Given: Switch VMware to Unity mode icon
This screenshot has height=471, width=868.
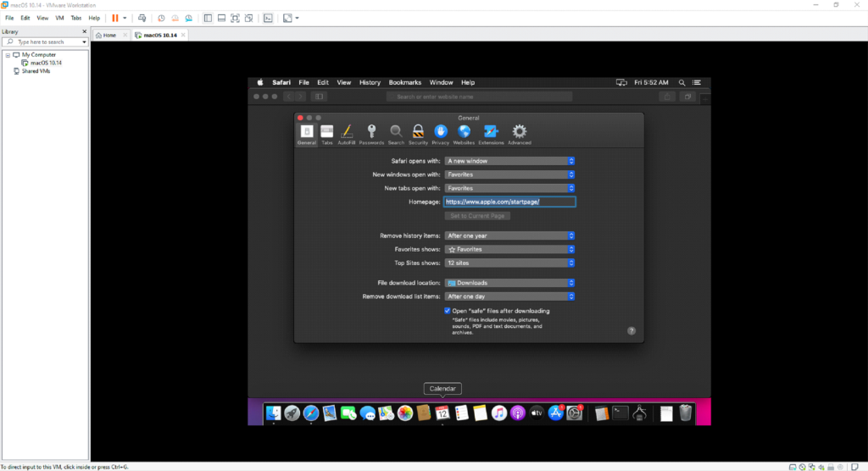Looking at the screenshot, I should pos(249,19).
